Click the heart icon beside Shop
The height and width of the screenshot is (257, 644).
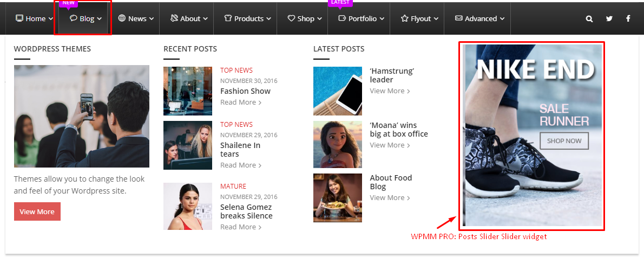point(291,18)
